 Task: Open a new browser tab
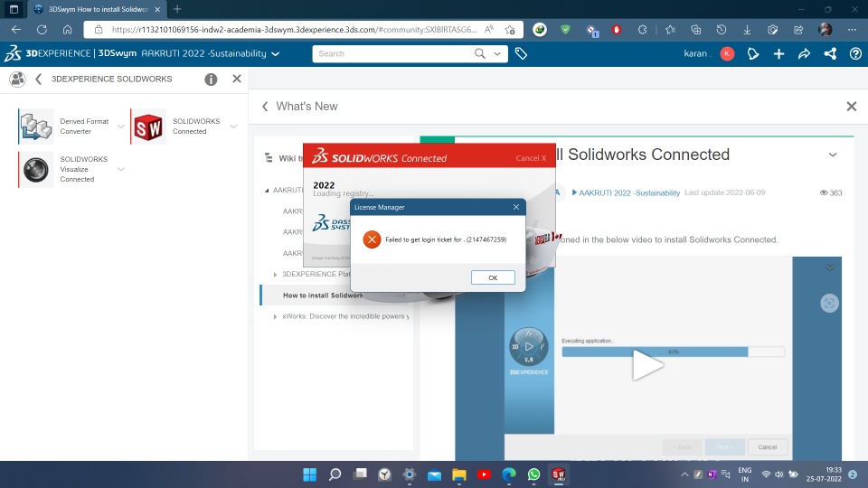point(177,9)
